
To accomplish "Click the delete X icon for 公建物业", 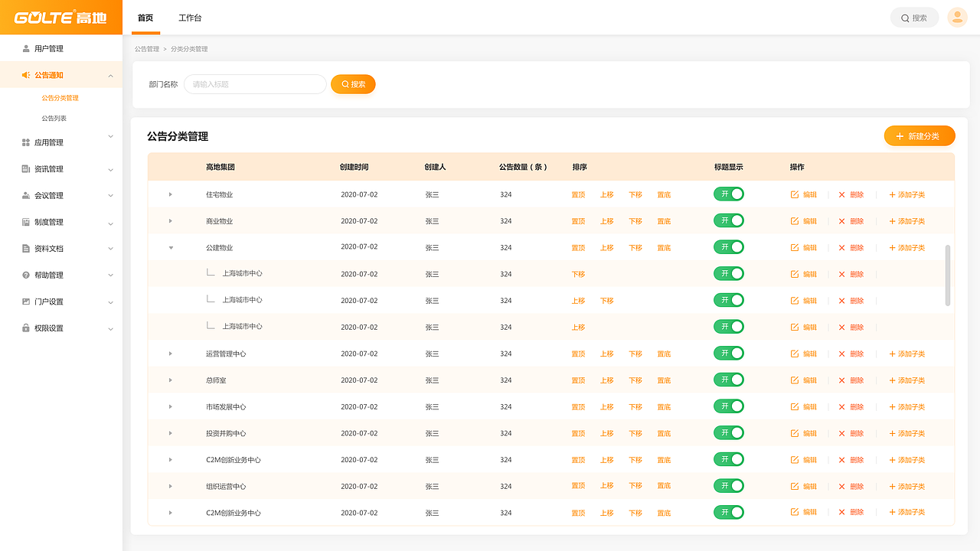I will 842,248.
